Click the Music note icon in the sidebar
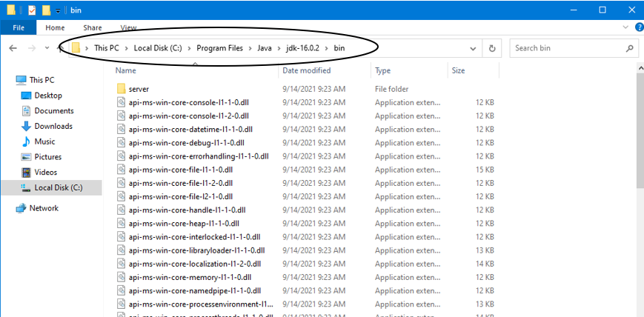This screenshot has width=644, height=317. point(26,141)
